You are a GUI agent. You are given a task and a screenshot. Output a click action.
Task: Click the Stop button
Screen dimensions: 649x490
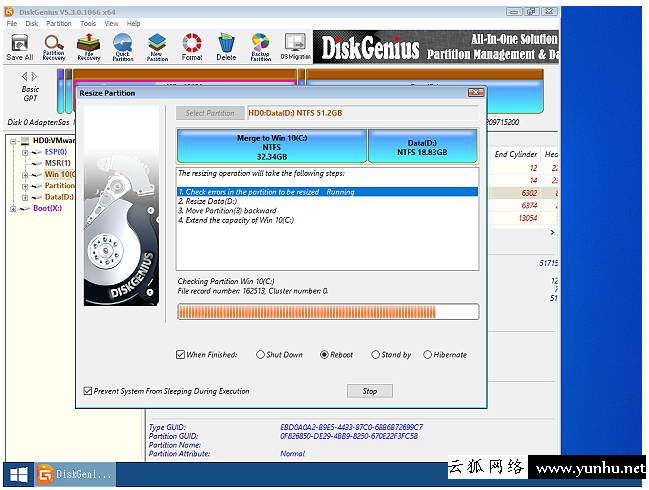pyautogui.click(x=370, y=391)
